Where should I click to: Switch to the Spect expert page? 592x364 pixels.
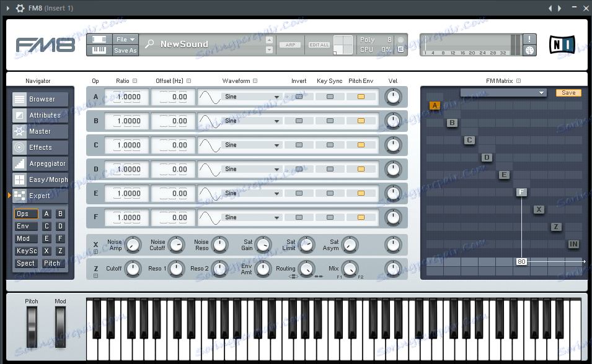(x=26, y=263)
